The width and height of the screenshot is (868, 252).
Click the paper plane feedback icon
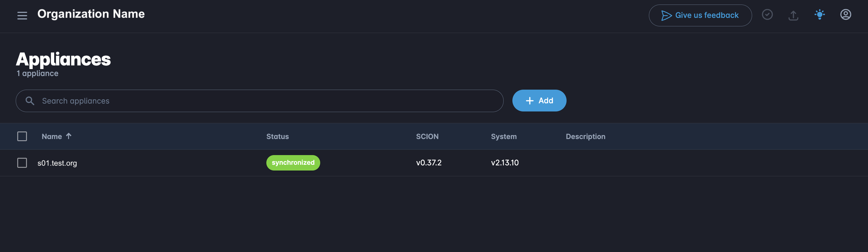click(666, 15)
